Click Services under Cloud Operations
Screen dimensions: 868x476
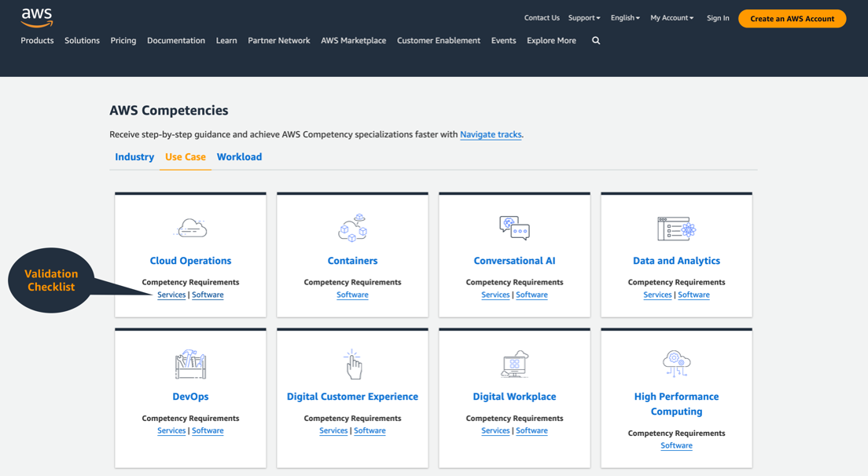point(171,295)
